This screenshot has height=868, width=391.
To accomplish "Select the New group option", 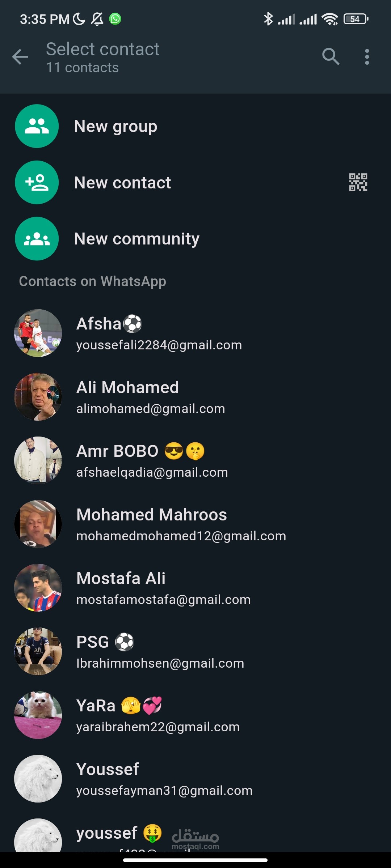I will (115, 127).
